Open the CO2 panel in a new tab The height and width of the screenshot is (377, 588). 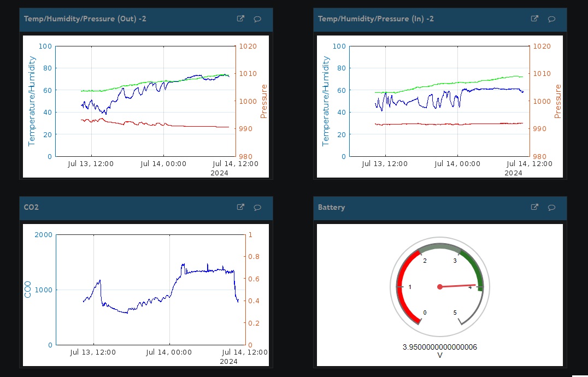pos(240,207)
